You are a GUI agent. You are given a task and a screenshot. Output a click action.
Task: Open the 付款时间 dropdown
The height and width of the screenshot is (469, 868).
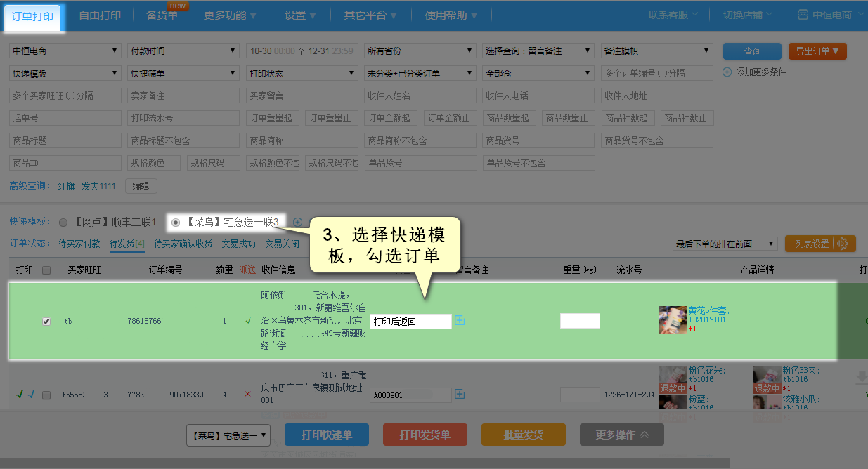(x=184, y=51)
